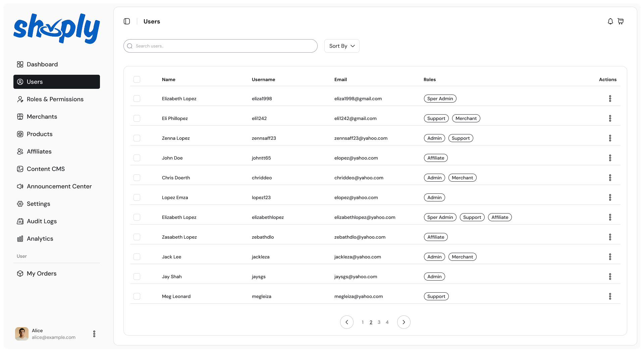This screenshot has width=644, height=362.
Task: Click the Email column header
Action: (x=340, y=79)
